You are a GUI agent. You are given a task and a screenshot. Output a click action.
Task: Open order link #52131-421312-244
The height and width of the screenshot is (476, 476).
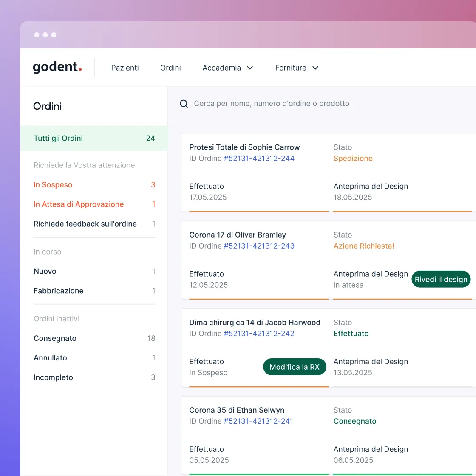259,158
